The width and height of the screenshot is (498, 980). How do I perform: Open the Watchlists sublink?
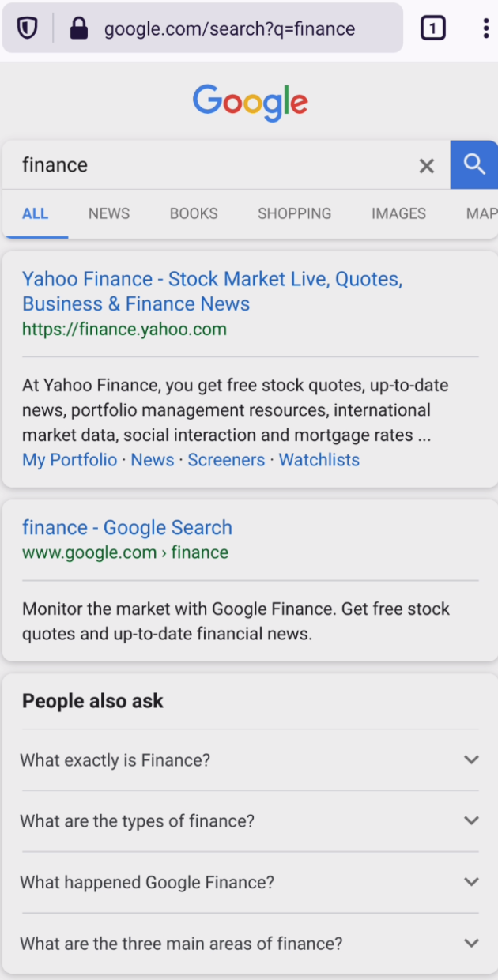319,459
